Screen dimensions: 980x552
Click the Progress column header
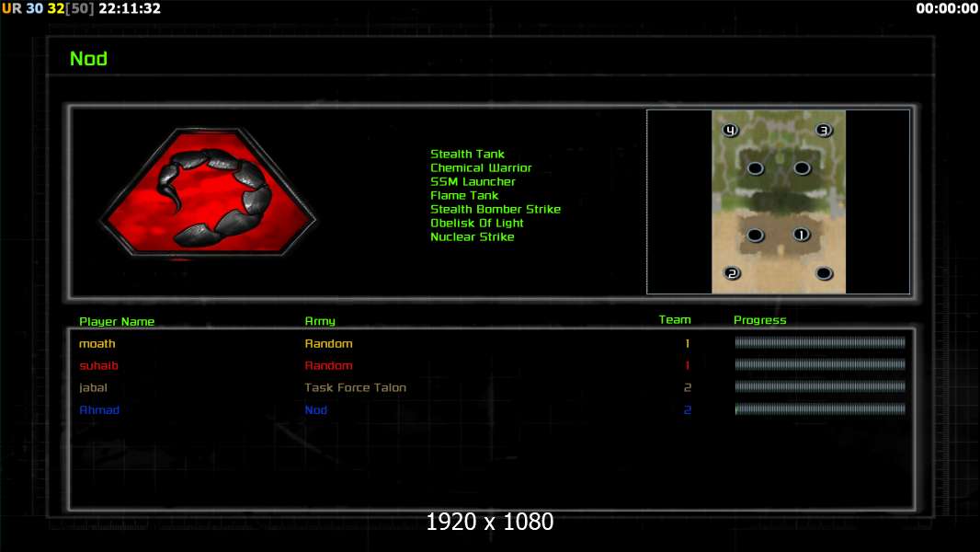[x=759, y=320]
